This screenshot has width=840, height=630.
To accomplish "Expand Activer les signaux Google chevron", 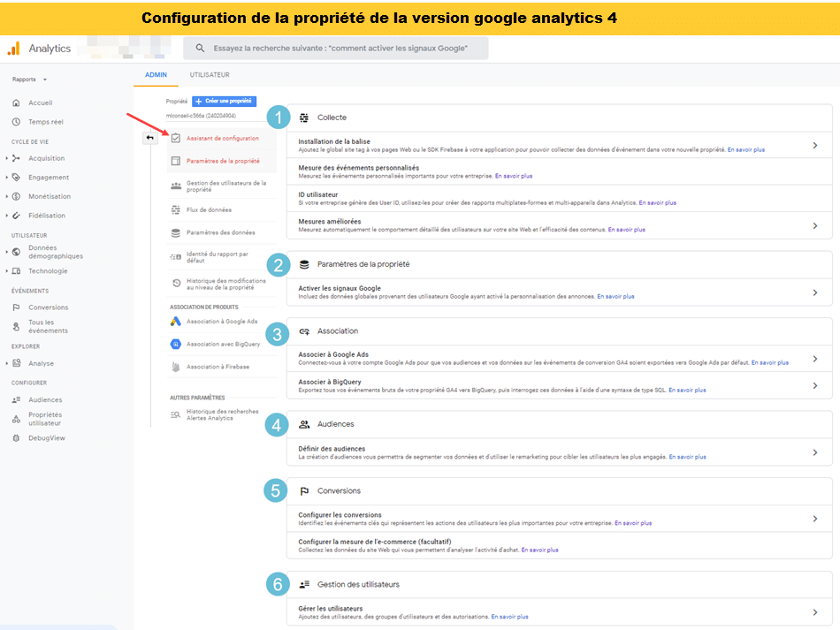I will (815, 292).
